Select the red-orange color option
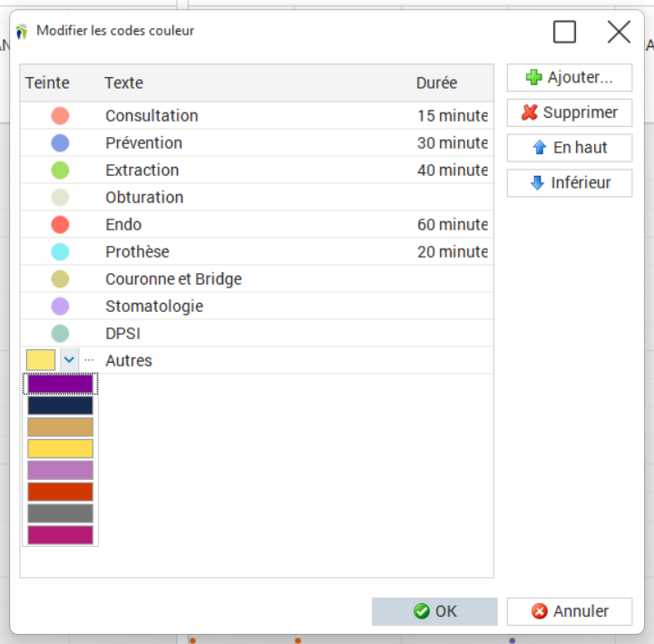654x644 pixels. [61, 493]
